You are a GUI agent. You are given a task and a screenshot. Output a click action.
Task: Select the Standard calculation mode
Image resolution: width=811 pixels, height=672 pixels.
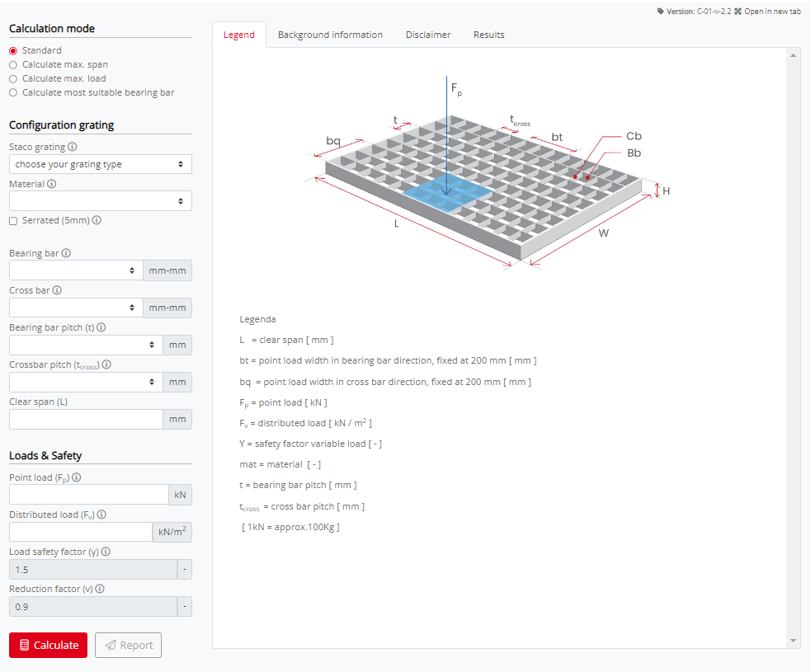[x=12, y=50]
